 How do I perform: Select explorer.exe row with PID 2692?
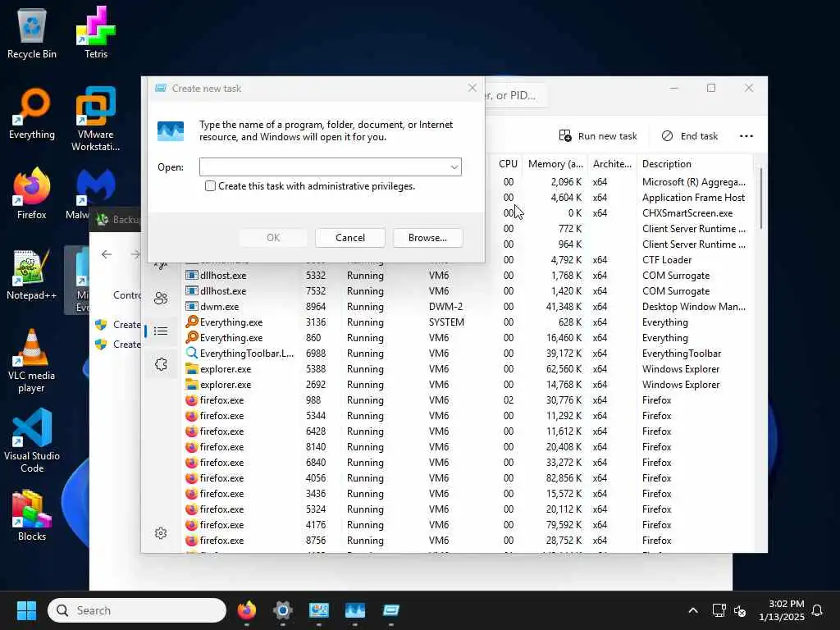pyautogui.click(x=466, y=384)
